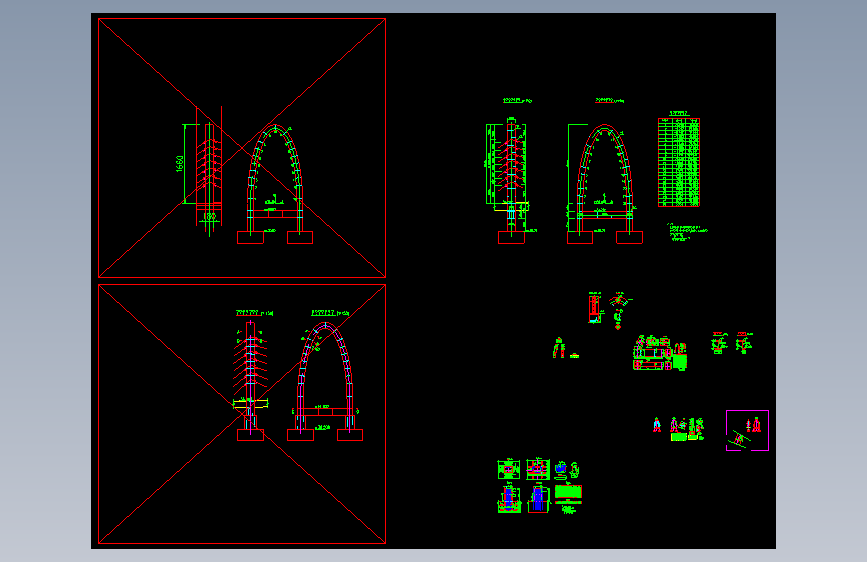Select the yellow-outlined base plate in the bottom-left viewport
This screenshot has height=562, width=867.
click(250, 404)
